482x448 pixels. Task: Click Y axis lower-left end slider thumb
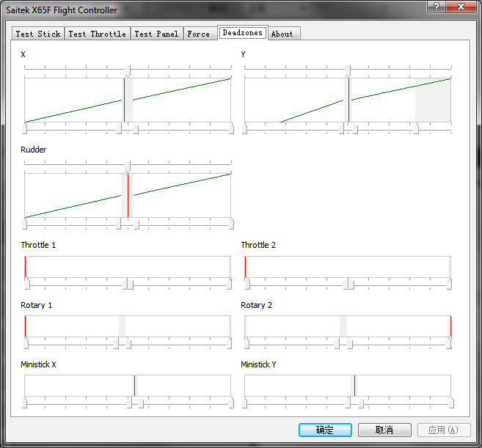click(x=245, y=128)
